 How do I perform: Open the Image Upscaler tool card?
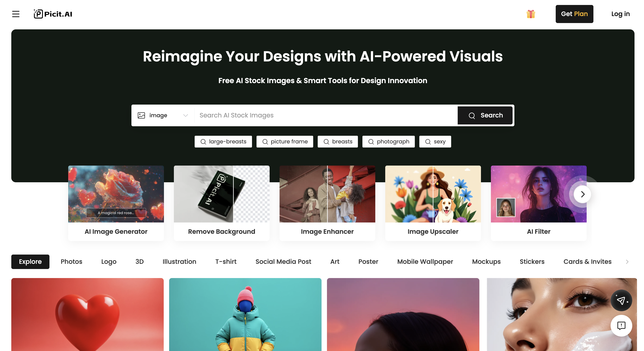pos(433,203)
